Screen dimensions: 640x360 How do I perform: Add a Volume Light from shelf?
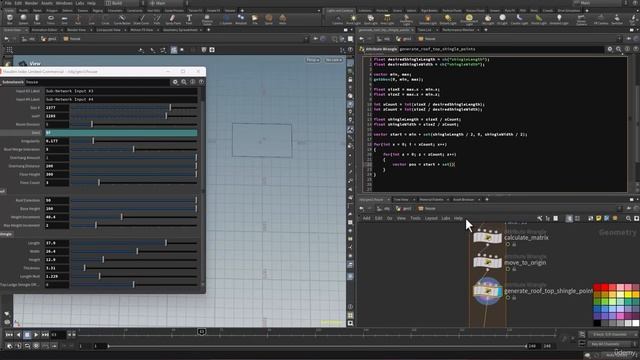[x=428, y=19]
